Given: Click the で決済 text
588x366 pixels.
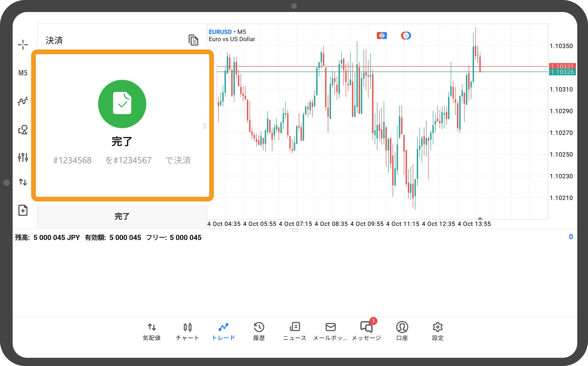Looking at the screenshot, I should coord(178,160).
